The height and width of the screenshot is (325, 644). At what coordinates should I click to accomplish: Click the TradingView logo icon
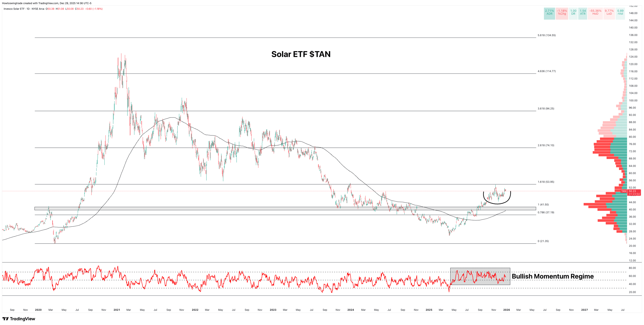[5, 319]
